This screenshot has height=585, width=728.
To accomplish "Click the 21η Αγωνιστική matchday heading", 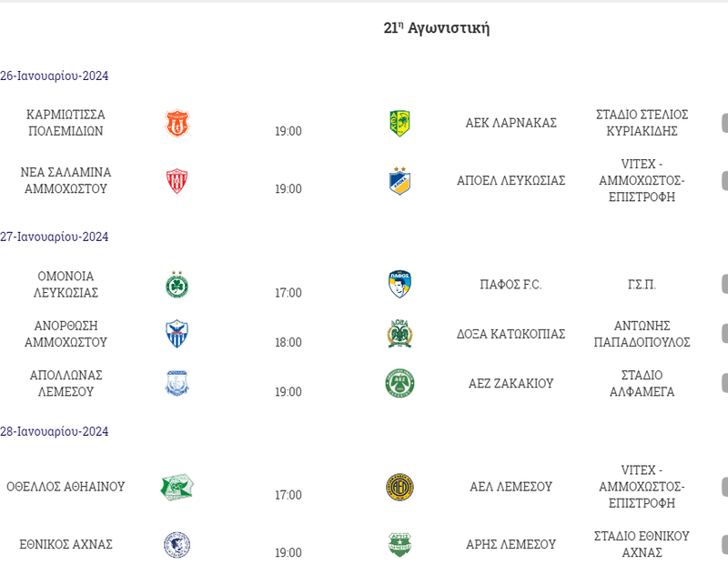I will tap(437, 28).
